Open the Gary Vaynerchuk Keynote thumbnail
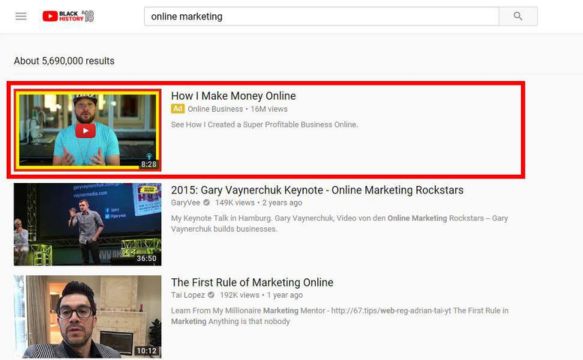The height and width of the screenshot is (360, 583). [x=88, y=224]
